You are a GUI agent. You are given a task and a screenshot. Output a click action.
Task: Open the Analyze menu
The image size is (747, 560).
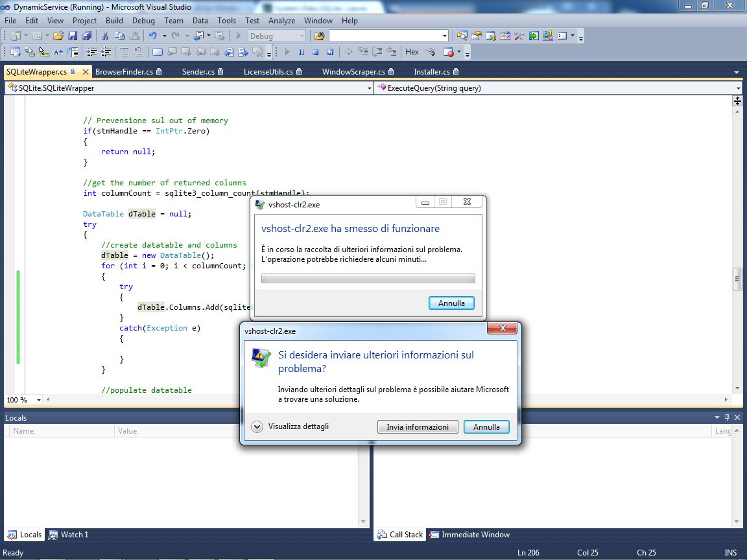pos(281,21)
